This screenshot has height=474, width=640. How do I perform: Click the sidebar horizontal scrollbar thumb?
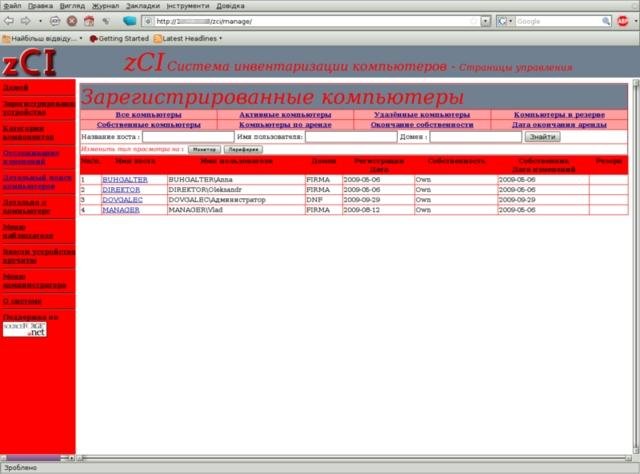pyautogui.click(x=33, y=458)
